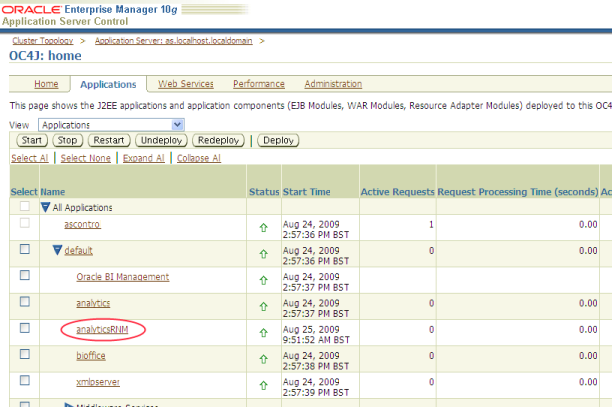Screen dimensions: 612x407
Task: Click the status up arrow for analytics
Action: pos(263,307)
